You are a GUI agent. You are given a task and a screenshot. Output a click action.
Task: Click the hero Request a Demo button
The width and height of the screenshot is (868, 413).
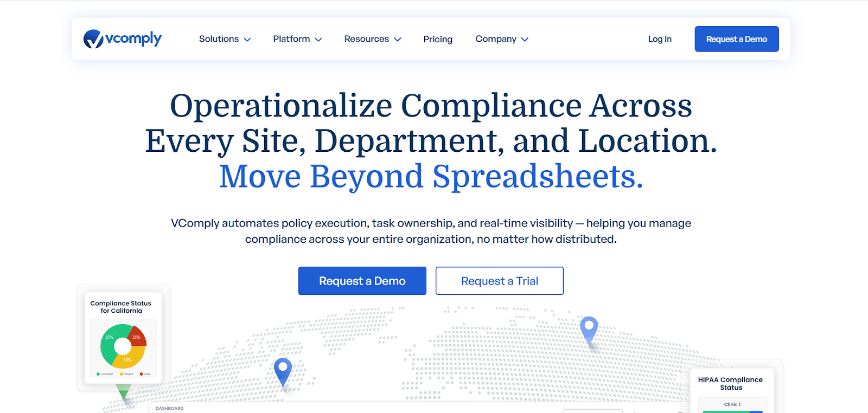[x=362, y=281]
